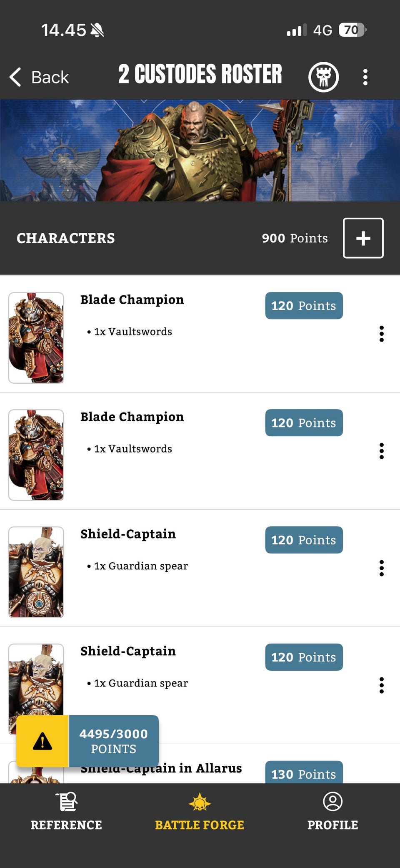Image resolution: width=400 pixels, height=868 pixels.
Task: Switch to the Battle Forge tab
Action: click(x=200, y=812)
